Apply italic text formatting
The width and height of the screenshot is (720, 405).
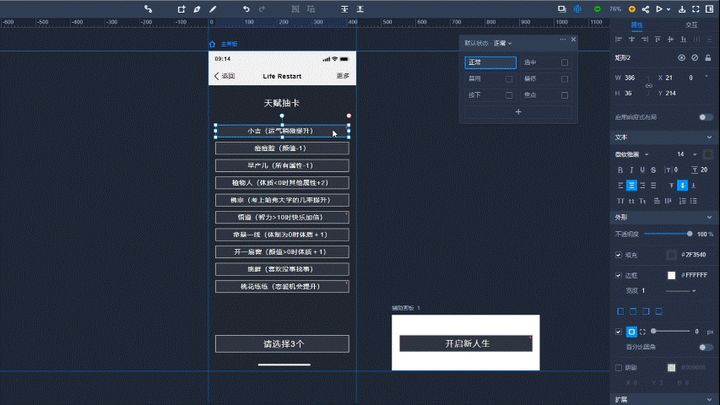click(x=631, y=170)
